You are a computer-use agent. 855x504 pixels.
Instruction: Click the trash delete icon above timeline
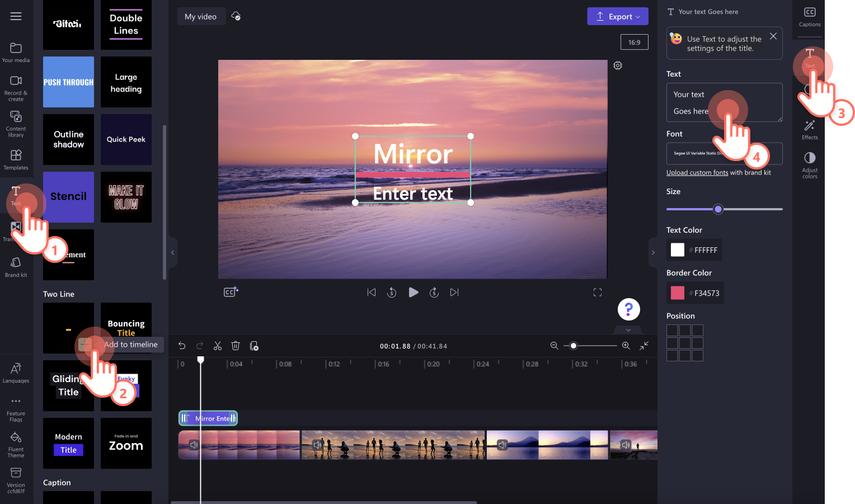(236, 346)
